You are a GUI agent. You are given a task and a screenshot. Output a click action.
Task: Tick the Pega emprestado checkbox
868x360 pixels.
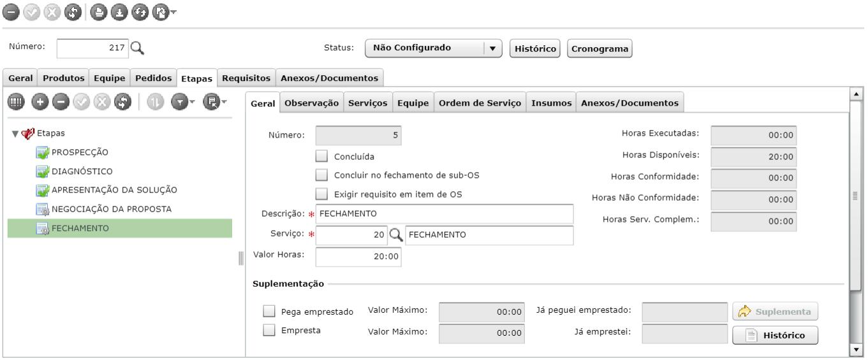269,312
